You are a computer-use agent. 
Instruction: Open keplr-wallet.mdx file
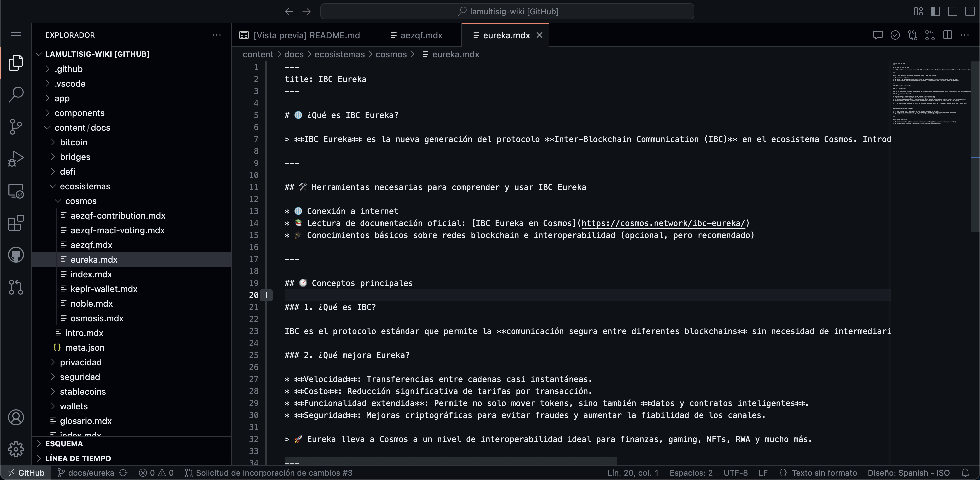click(132, 289)
